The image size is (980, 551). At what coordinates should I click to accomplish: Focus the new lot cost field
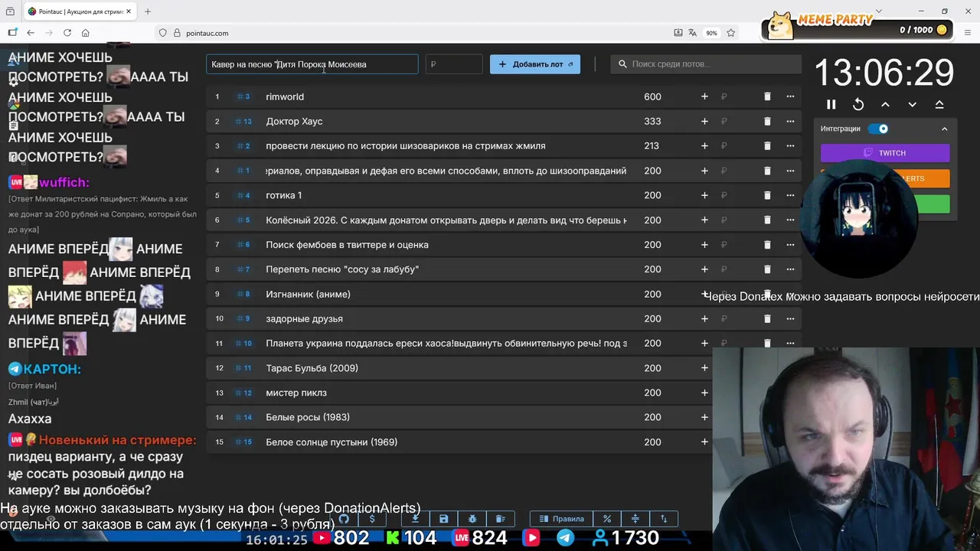click(454, 64)
